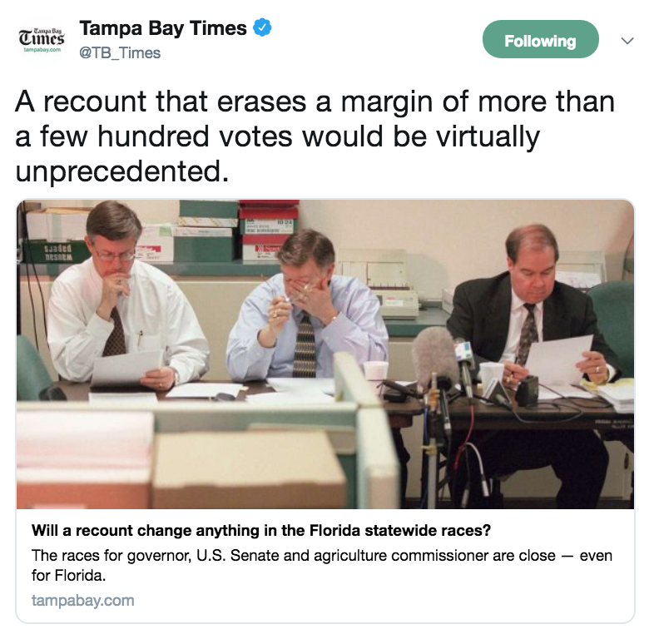Click the card description about governor races
This screenshot has width=654, height=644.
click(321, 565)
